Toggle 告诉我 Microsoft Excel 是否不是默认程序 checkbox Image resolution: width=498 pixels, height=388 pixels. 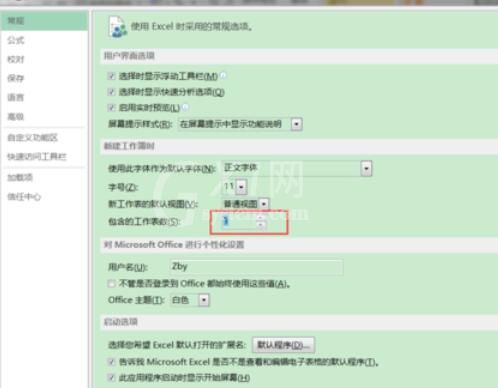111,362
